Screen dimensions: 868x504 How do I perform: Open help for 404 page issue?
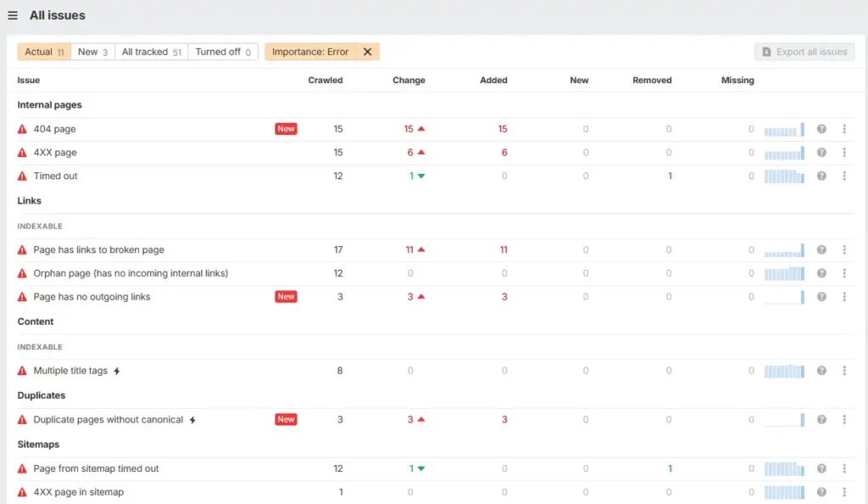[821, 129]
